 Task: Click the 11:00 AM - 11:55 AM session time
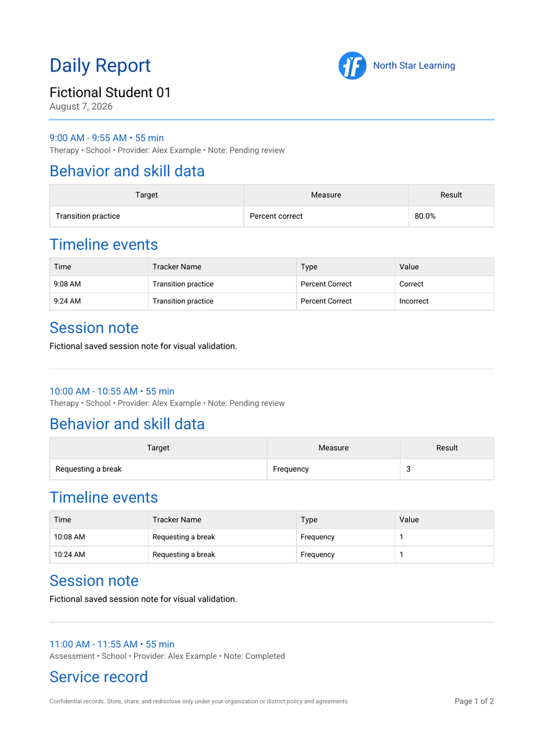[x=112, y=645]
